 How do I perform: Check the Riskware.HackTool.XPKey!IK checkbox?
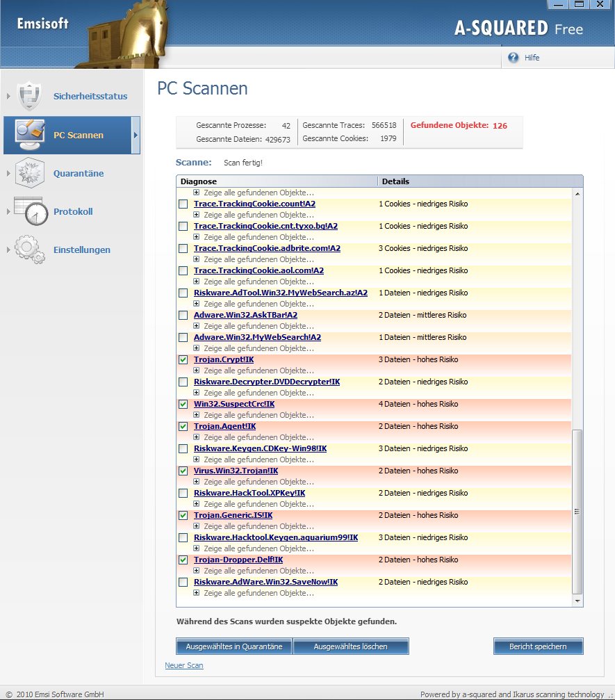[x=183, y=494]
